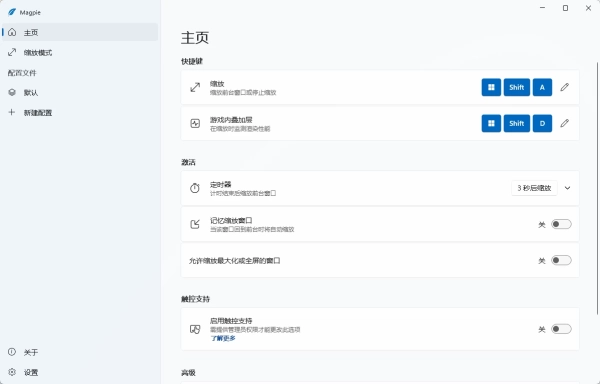Close the Magpie window
The width and height of the screenshot is (600, 384).
[x=588, y=8]
